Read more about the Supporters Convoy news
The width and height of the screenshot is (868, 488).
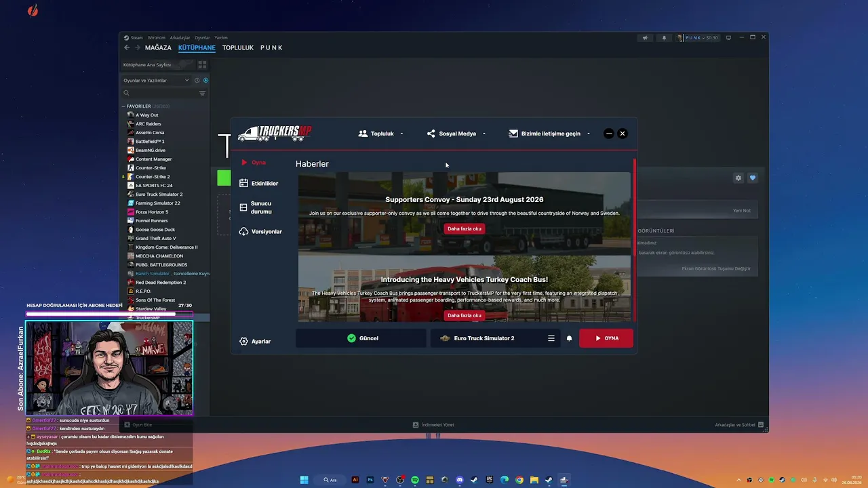pyautogui.click(x=465, y=228)
